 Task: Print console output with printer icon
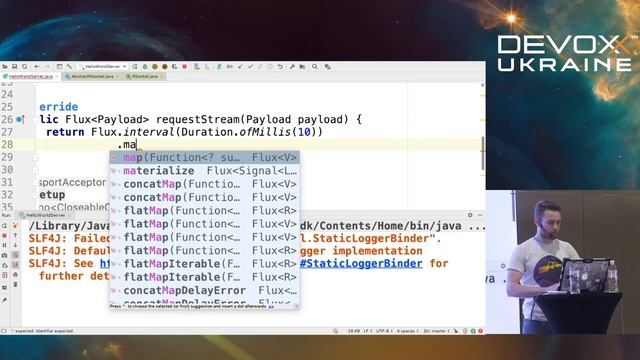(x=16, y=274)
